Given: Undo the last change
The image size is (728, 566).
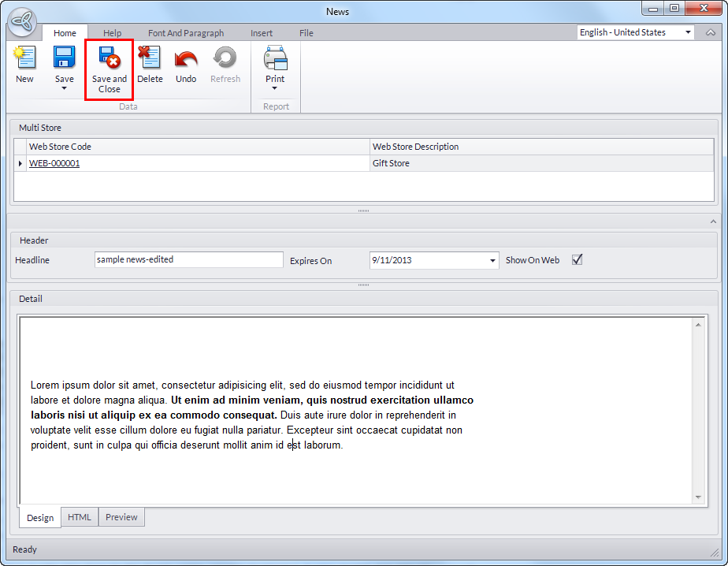Looking at the screenshot, I should tap(186, 65).
